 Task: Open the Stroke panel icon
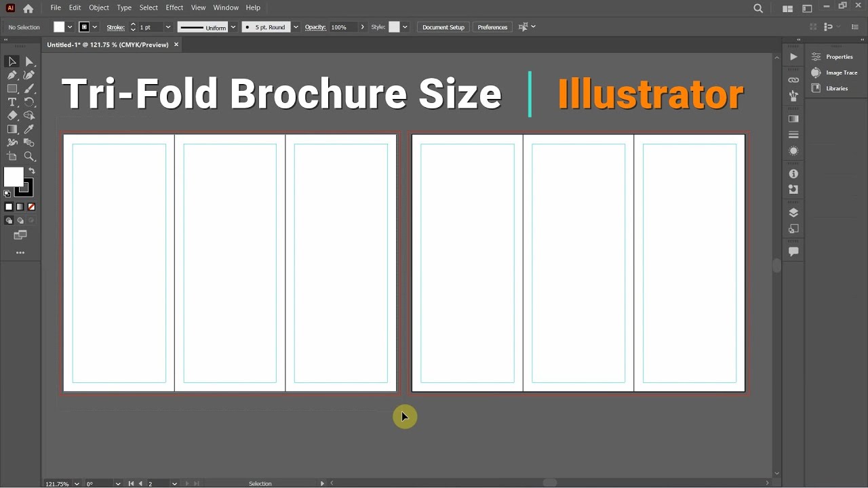793,135
